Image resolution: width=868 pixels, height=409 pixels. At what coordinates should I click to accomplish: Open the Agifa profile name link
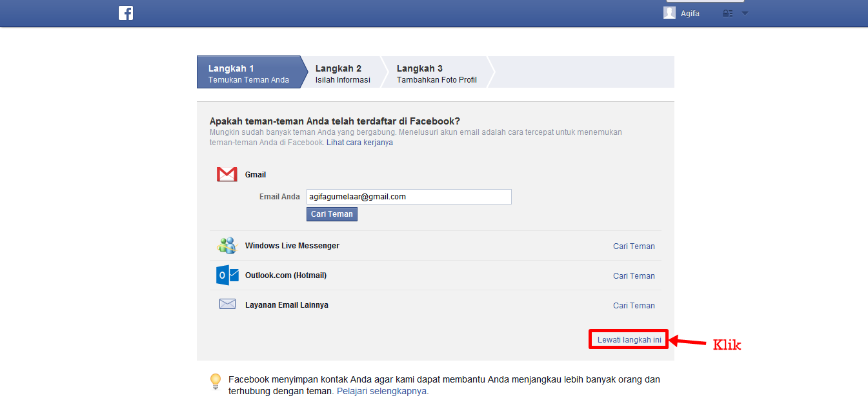coord(690,14)
